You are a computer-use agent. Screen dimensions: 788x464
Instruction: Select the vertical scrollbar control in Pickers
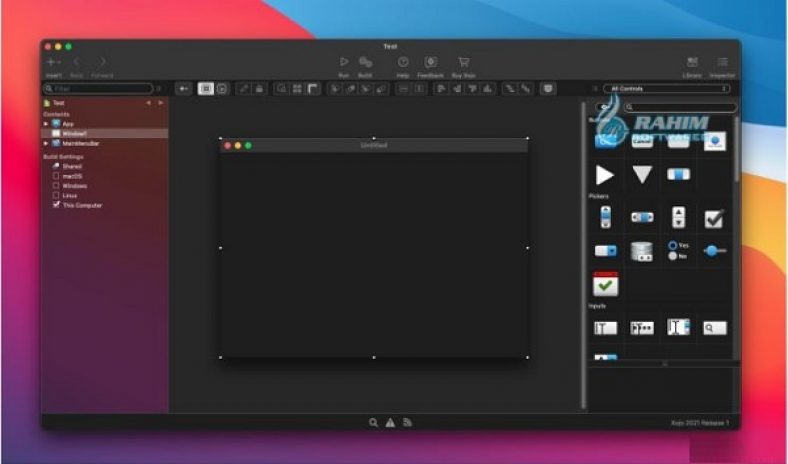coord(606,217)
